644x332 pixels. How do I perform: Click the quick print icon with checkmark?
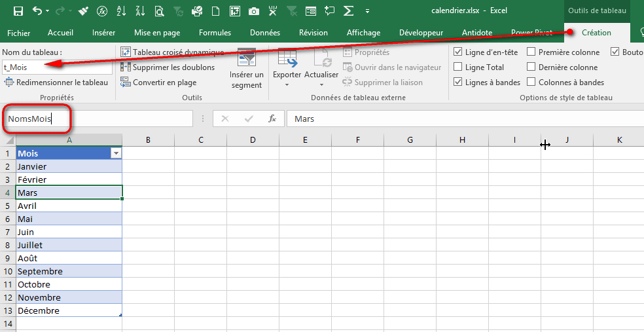[197, 11]
